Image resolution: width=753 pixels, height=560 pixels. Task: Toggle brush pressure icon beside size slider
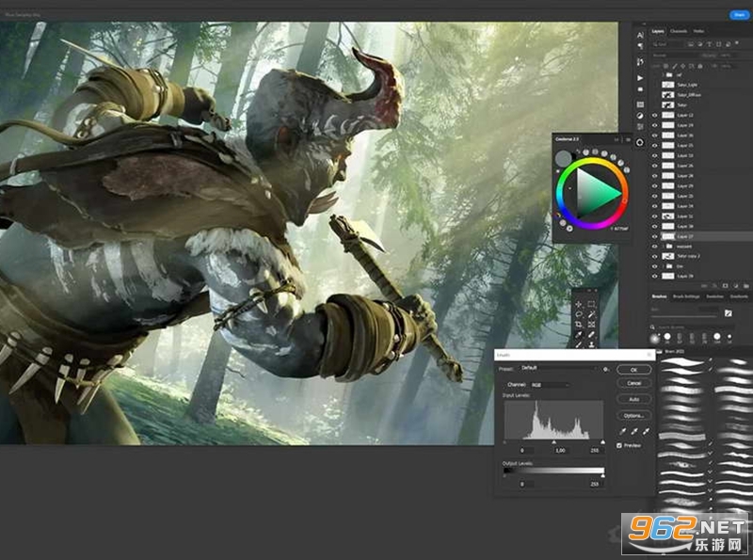pos(729,313)
